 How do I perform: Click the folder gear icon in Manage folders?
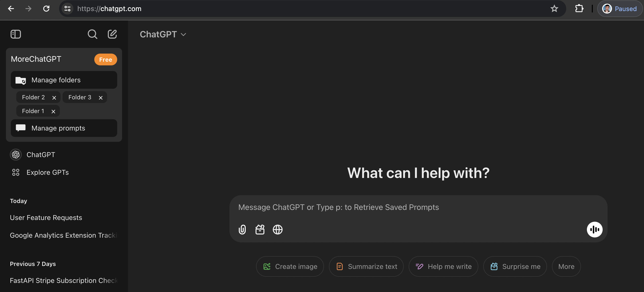21,80
